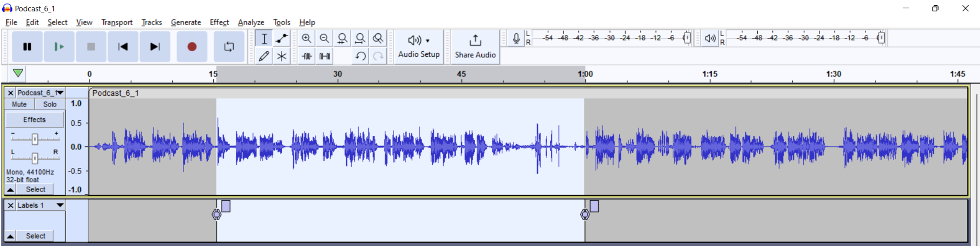Stop playback with the Stop button
Image resolution: width=980 pixels, height=247 pixels.
(x=91, y=46)
